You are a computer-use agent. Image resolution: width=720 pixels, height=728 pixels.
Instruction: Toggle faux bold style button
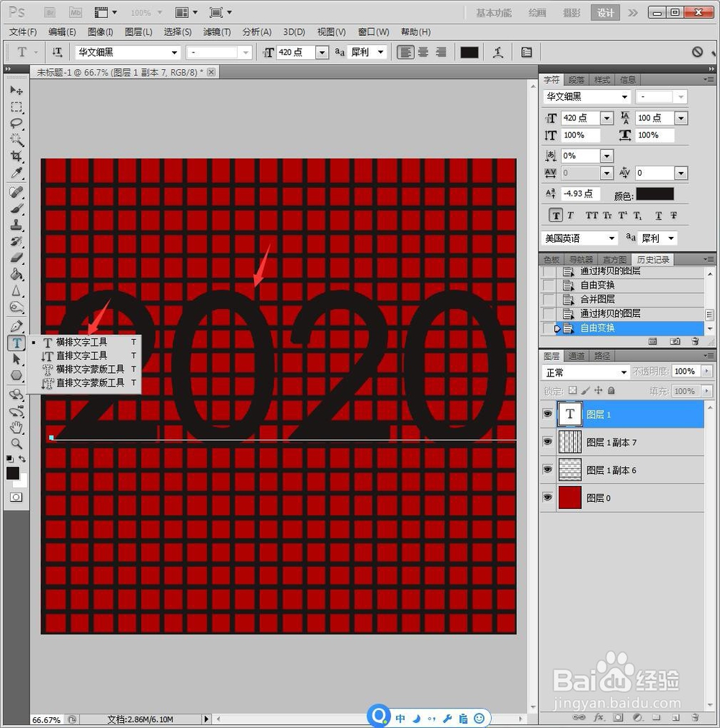(556, 215)
